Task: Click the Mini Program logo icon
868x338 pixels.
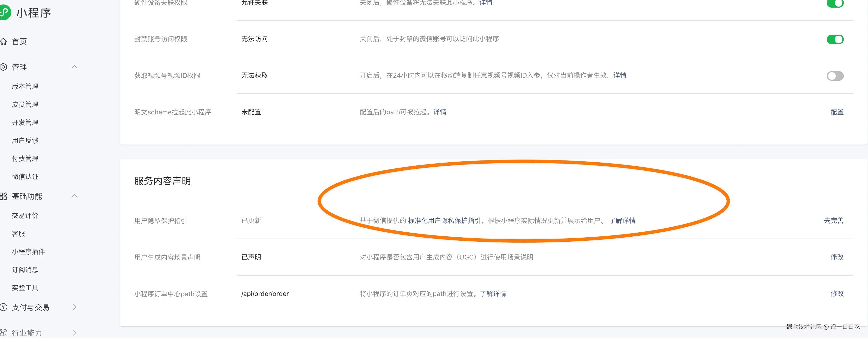Action: 5,13
